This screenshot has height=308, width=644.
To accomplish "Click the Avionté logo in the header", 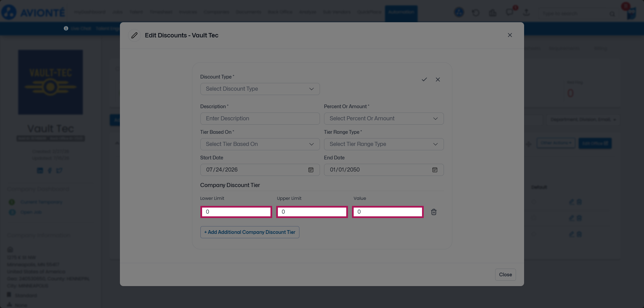I will pos(33,12).
